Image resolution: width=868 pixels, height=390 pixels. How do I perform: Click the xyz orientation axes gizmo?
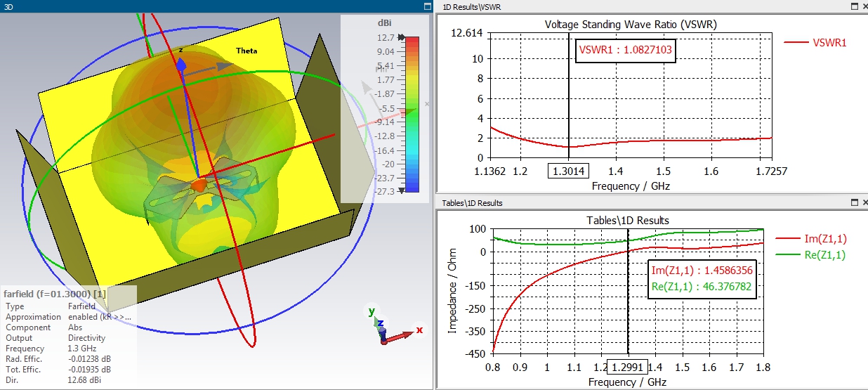(393, 325)
